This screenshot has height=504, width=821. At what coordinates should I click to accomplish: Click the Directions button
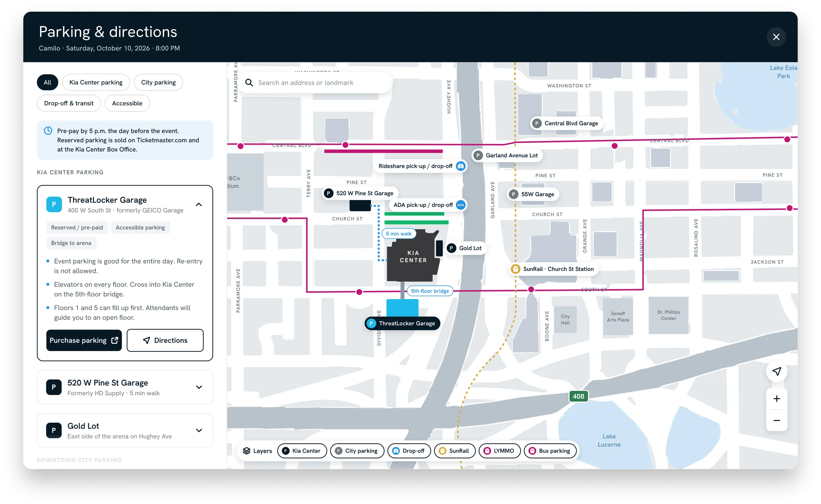point(165,340)
